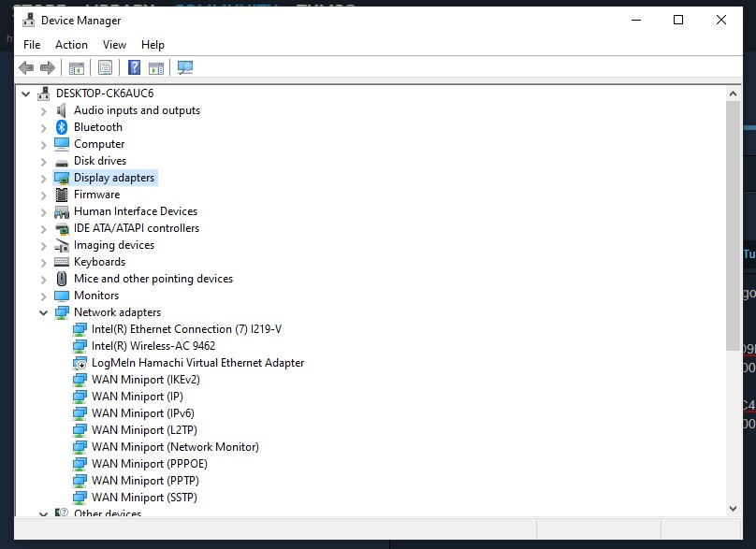This screenshot has width=756, height=549.
Task: Select WAN Miniport (IKEv2)
Action: [146, 380]
